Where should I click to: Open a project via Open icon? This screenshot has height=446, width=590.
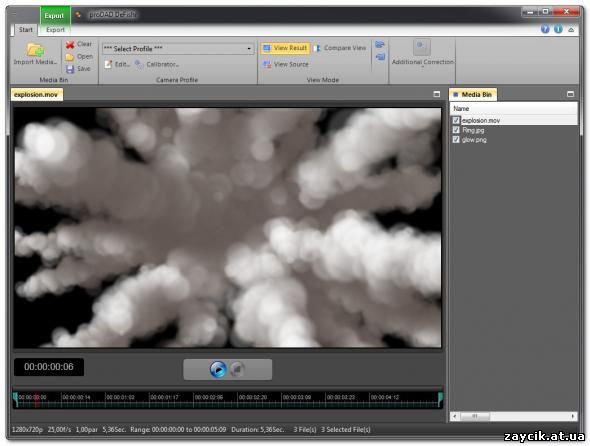(x=70, y=57)
